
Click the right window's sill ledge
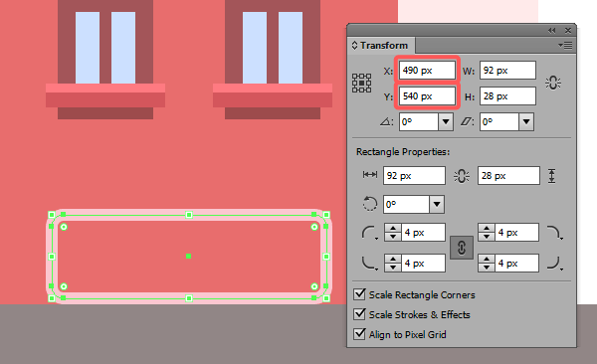[273, 95]
